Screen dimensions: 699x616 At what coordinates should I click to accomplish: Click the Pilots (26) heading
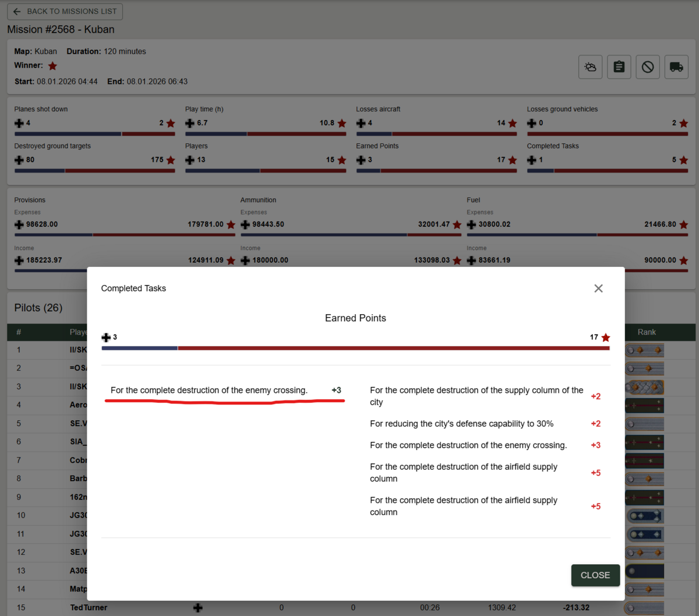(38, 308)
